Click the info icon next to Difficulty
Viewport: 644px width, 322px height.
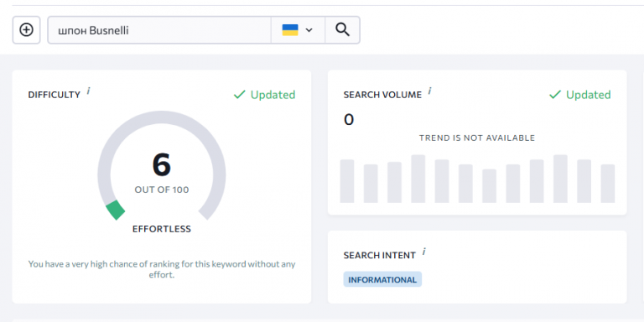pyautogui.click(x=88, y=91)
